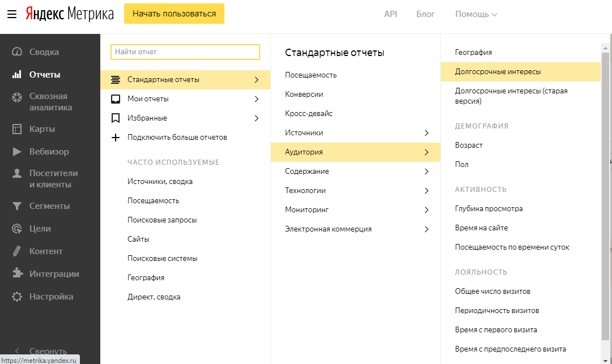Click Подключить больше отчетов
612x364 pixels.
click(177, 137)
